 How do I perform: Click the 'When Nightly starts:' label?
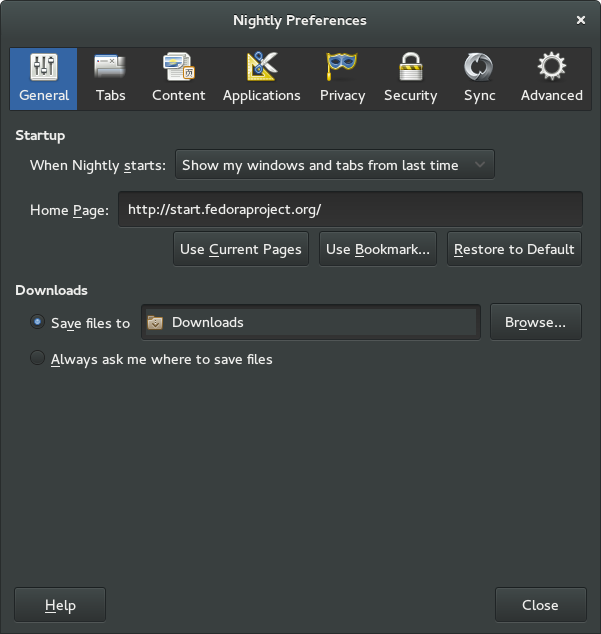98,165
